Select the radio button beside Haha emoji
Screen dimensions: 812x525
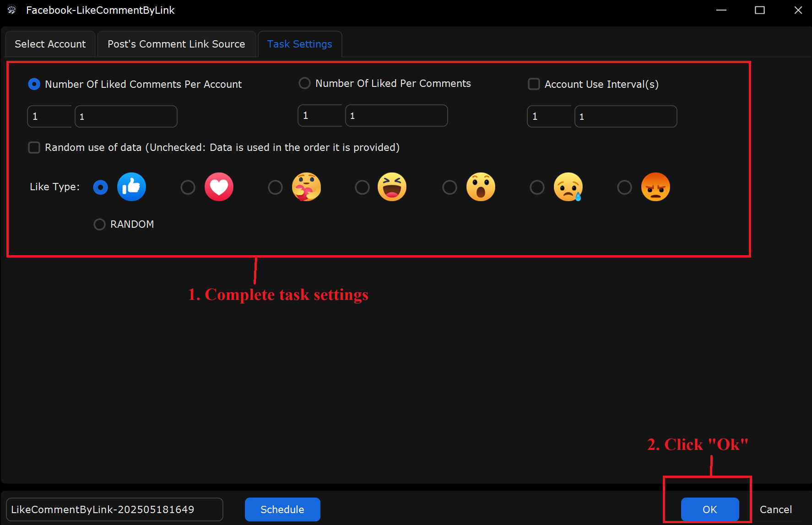click(x=362, y=187)
